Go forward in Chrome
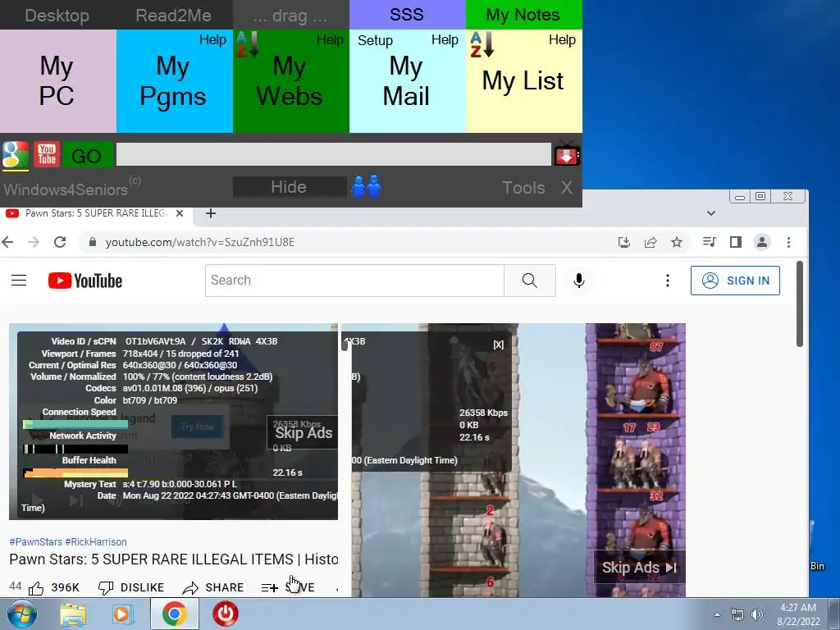The width and height of the screenshot is (840, 630). point(34,242)
